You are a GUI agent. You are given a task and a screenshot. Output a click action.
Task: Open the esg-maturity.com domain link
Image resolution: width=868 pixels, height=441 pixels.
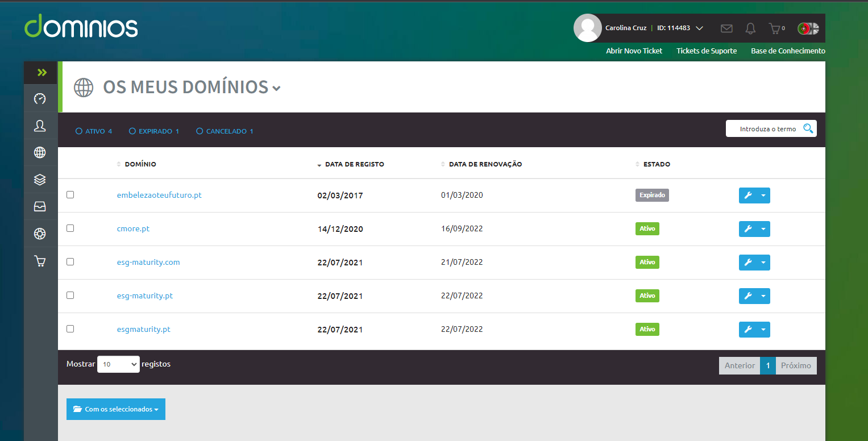[148, 262]
